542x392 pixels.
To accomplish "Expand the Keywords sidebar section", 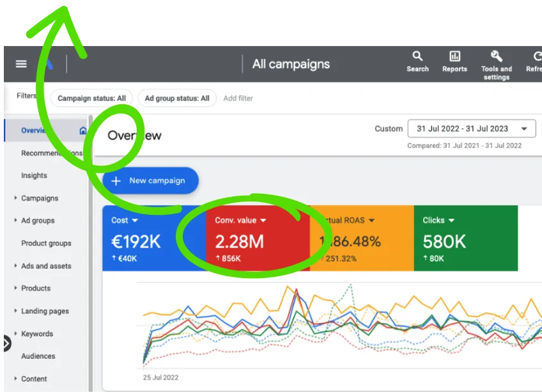I will 15,334.
